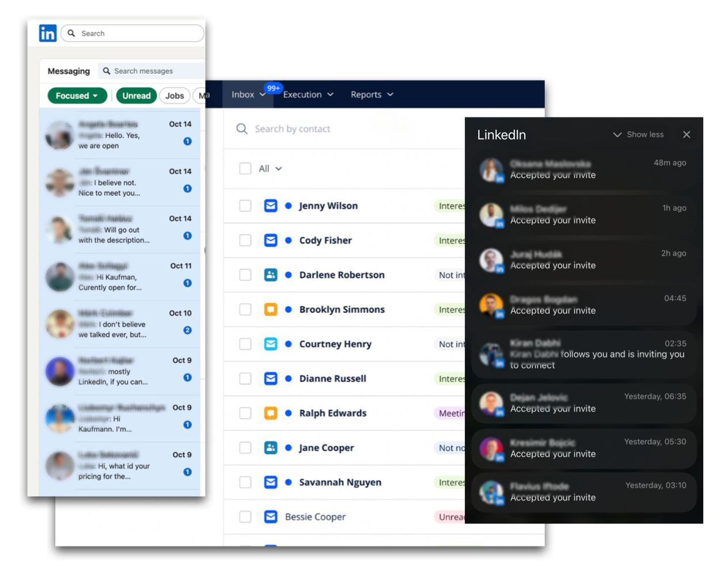
Task: Select the Dianne Russell row checkbox
Action: 245,378
